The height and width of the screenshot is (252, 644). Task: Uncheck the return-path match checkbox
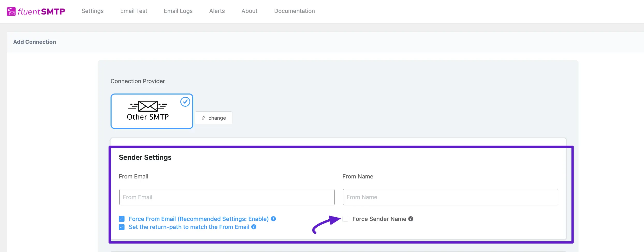pyautogui.click(x=122, y=227)
